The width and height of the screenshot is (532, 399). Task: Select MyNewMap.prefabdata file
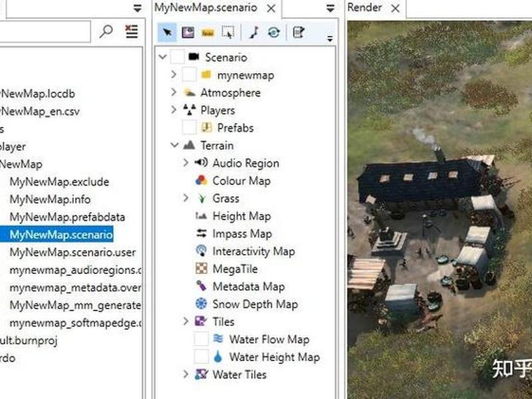pos(67,217)
